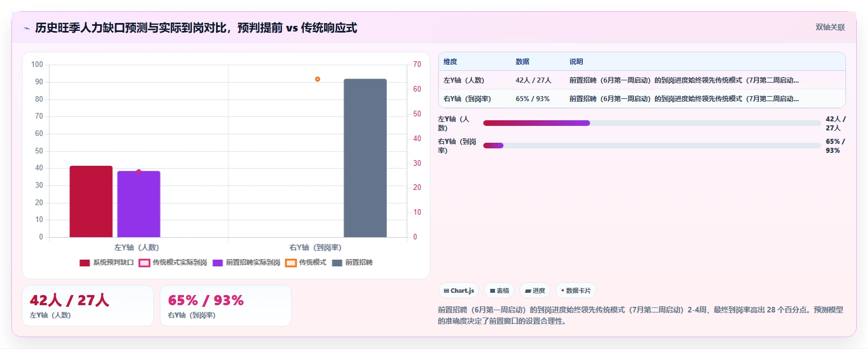This screenshot has width=868, height=349.
Task: Click the 进度 tag button
Action: (x=535, y=291)
